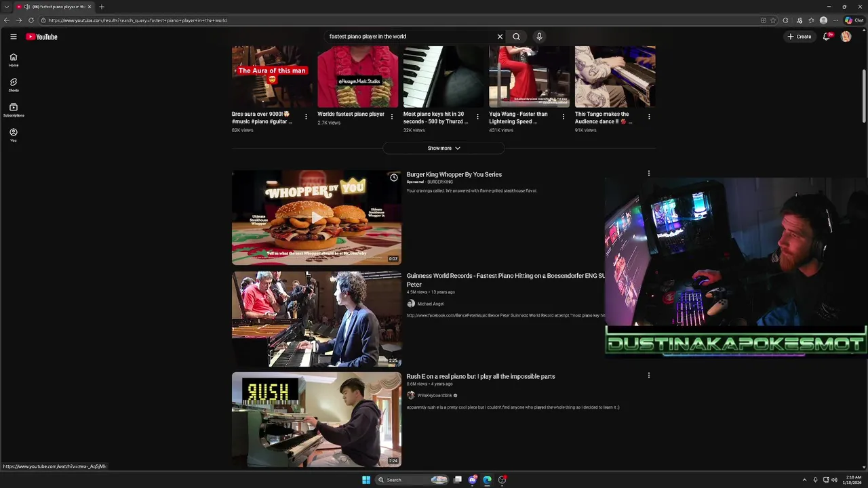
Task: Open Guinness World Records piano video thumbnail
Action: pos(317,319)
